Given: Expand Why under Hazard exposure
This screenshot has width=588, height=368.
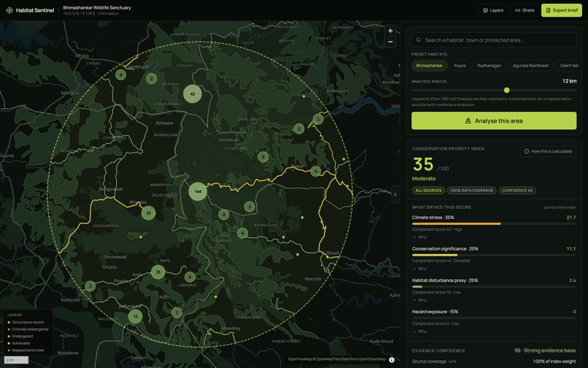Looking at the screenshot, I should tap(419, 331).
